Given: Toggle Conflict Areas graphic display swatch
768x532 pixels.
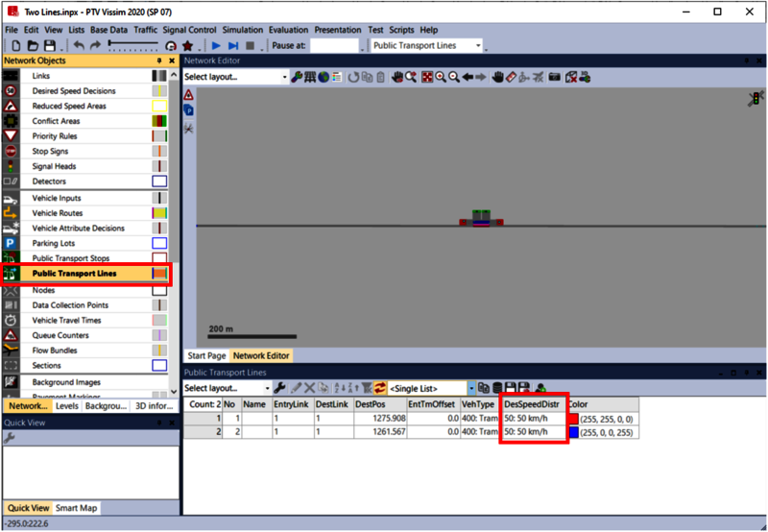Looking at the screenshot, I should point(159,121).
